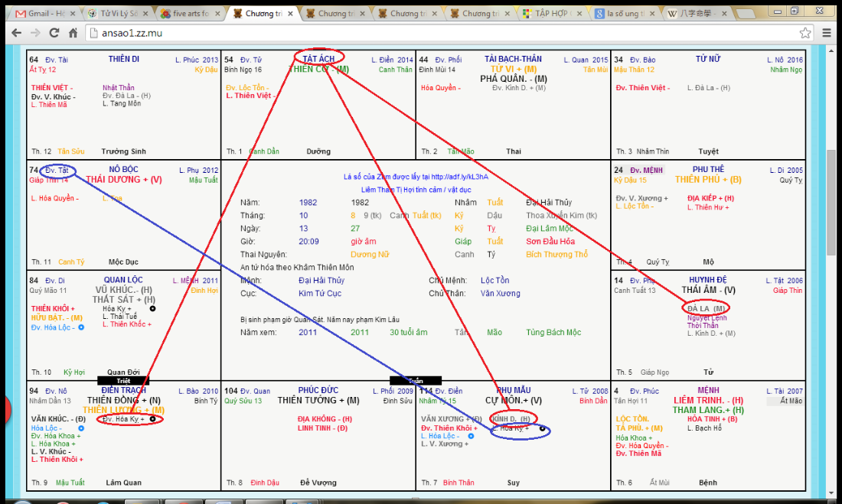This screenshot has height=504, width=842.
Task: Go to the browser home page
Action: coord(73,33)
